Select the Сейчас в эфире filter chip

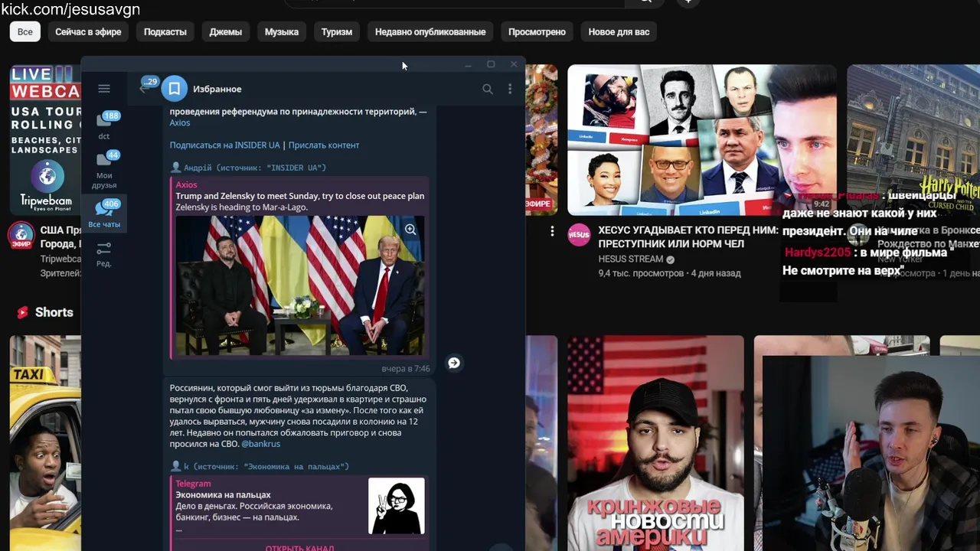pyautogui.click(x=88, y=31)
